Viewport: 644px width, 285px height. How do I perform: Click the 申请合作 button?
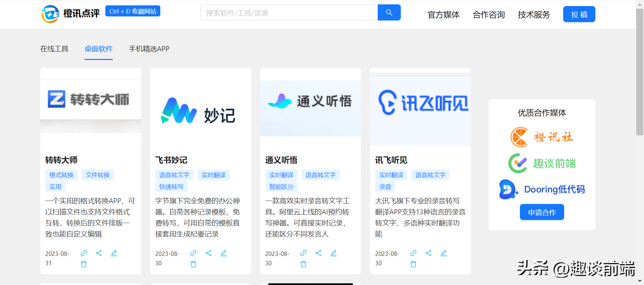pyautogui.click(x=542, y=212)
